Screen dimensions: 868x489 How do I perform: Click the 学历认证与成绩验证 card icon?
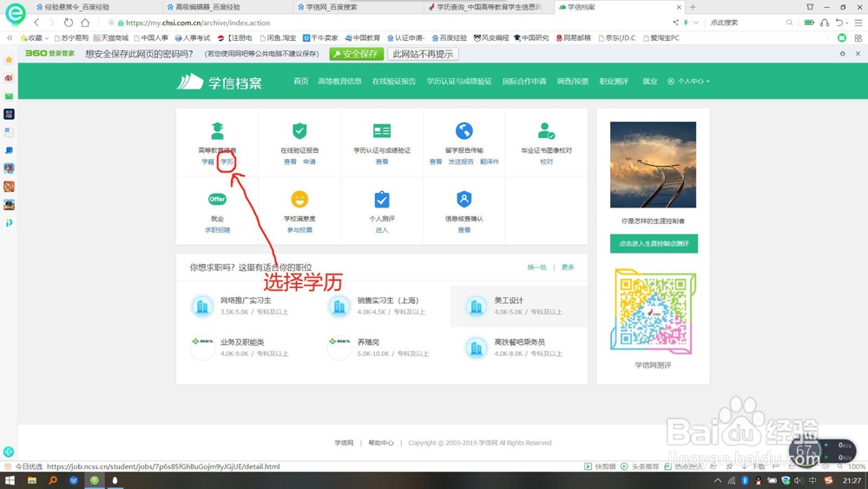click(381, 131)
